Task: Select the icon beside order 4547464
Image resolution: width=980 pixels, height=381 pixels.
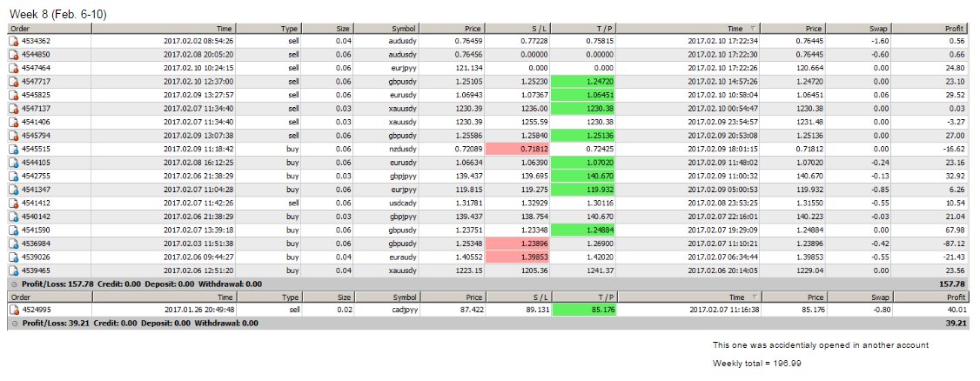Action: (x=14, y=68)
